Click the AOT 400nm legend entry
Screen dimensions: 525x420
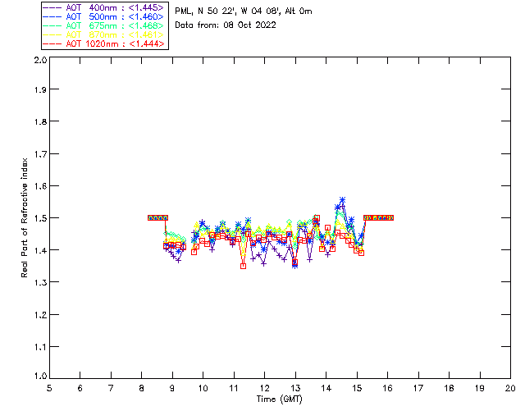pos(103,7)
